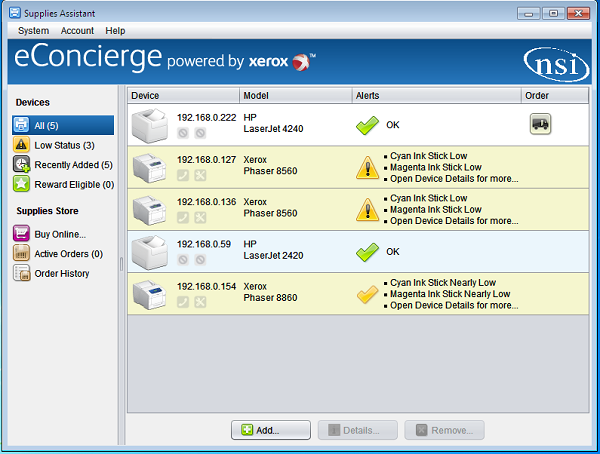
Task: Select the 192.168.0.136 address text
Action: (207, 202)
